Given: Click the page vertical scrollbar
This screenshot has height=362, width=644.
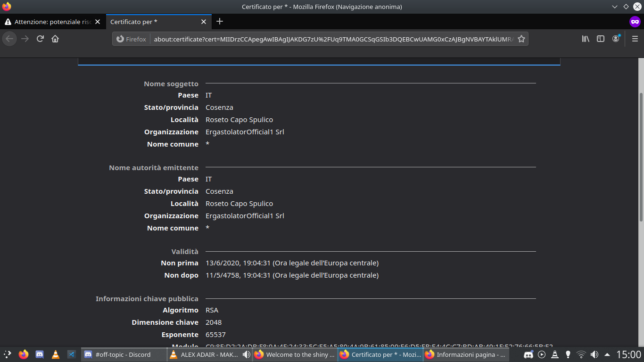Looking at the screenshot, I should pyautogui.click(x=641, y=157).
